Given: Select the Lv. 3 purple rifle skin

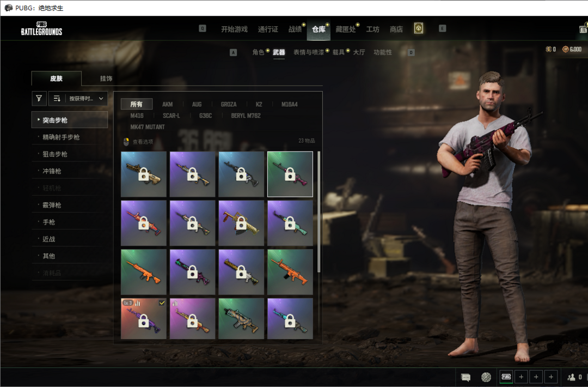Looking at the screenshot, I should pos(144,319).
